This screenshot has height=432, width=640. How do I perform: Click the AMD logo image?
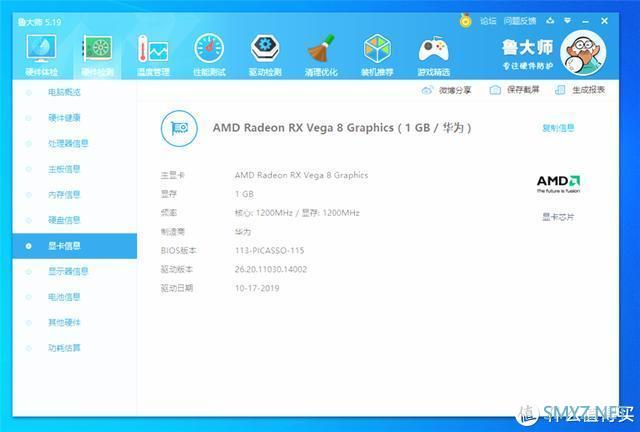click(558, 184)
